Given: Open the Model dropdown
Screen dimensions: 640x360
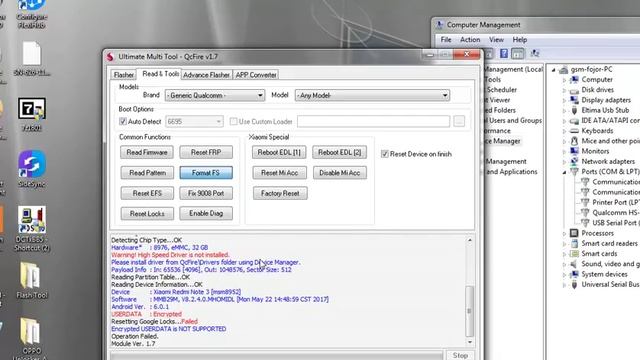Looking at the screenshot, I should [x=372, y=95].
